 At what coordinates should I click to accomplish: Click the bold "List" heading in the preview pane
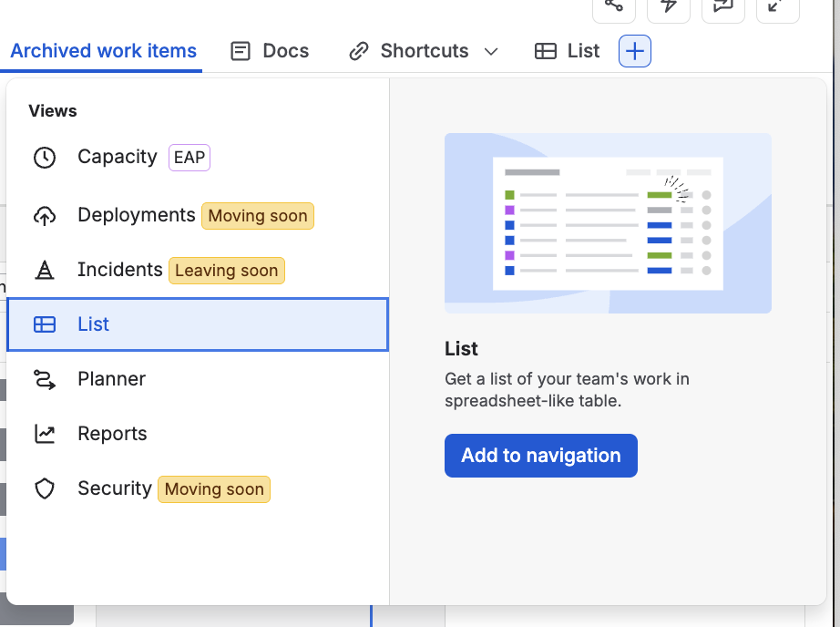(x=461, y=349)
